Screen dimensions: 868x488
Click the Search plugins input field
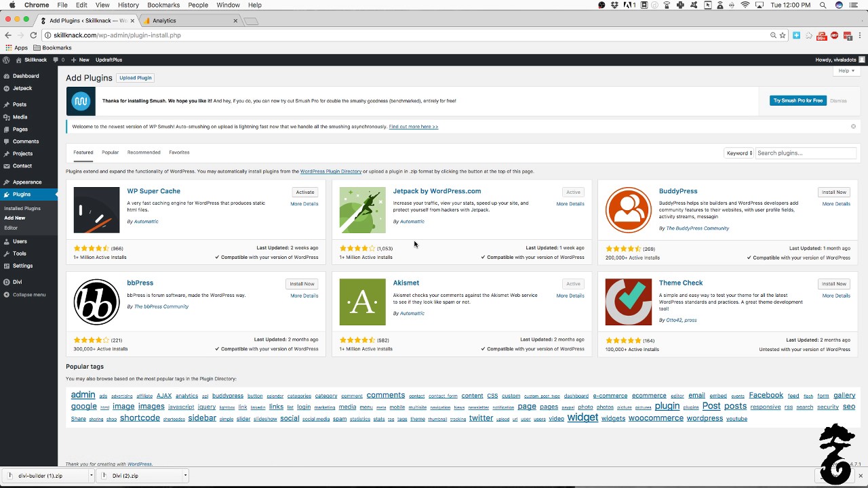[806, 153]
